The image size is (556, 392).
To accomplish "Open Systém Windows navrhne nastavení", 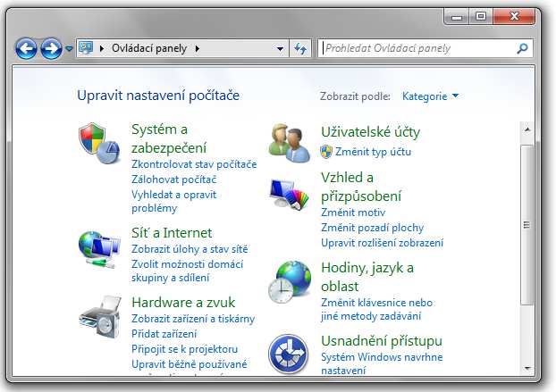I will 382,363.
